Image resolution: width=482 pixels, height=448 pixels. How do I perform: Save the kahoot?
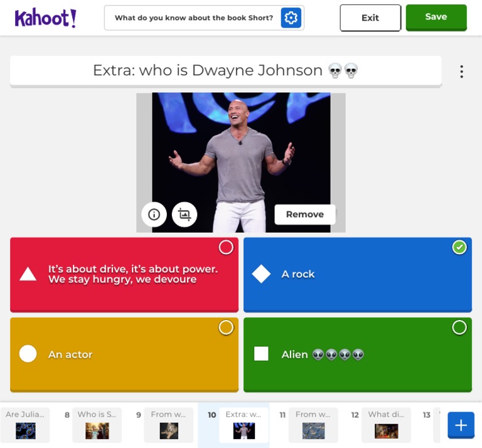[x=436, y=18]
